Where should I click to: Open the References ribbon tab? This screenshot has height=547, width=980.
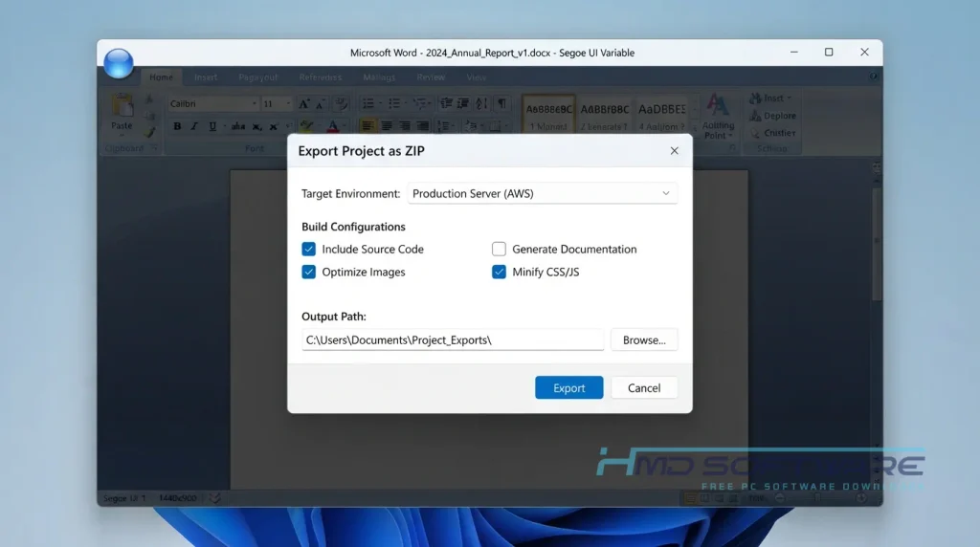coord(320,77)
